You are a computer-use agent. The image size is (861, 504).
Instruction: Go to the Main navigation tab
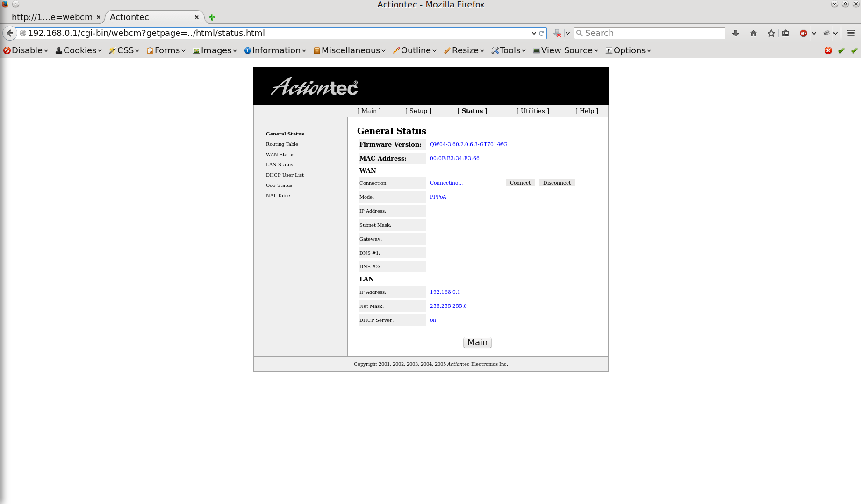click(x=369, y=111)
